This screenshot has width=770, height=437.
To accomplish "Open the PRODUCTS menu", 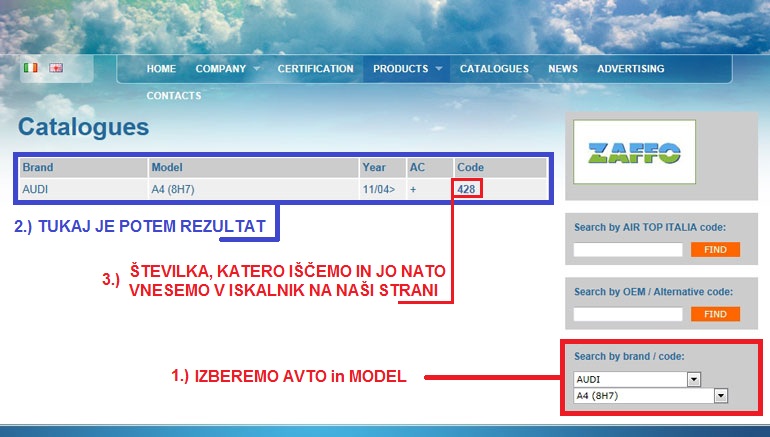I will [x=401, y=69].
